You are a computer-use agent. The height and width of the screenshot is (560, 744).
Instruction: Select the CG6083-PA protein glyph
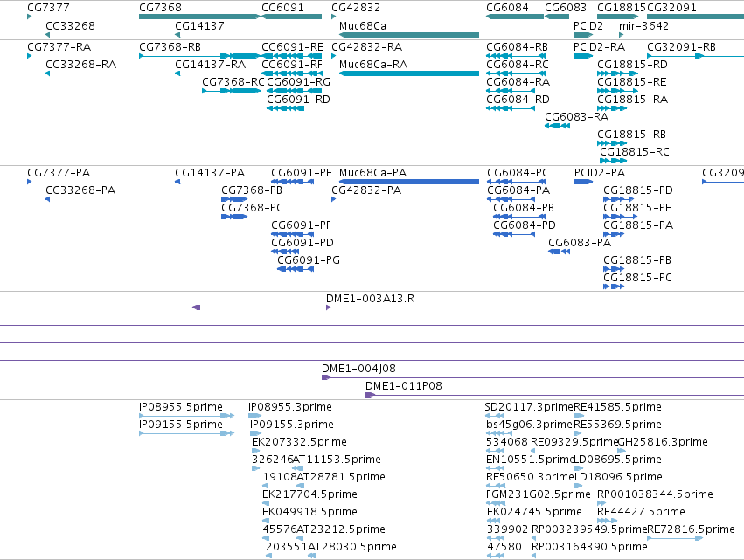pos(559,252)
